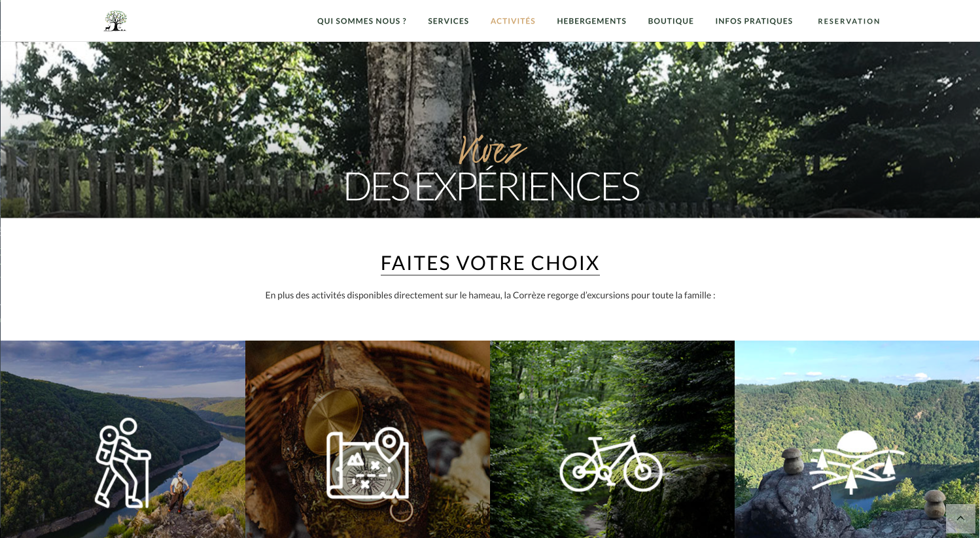Click the Vivez des expériences hero banner
The width and height of the screenshot is (980, 538).
coord(490,129)
